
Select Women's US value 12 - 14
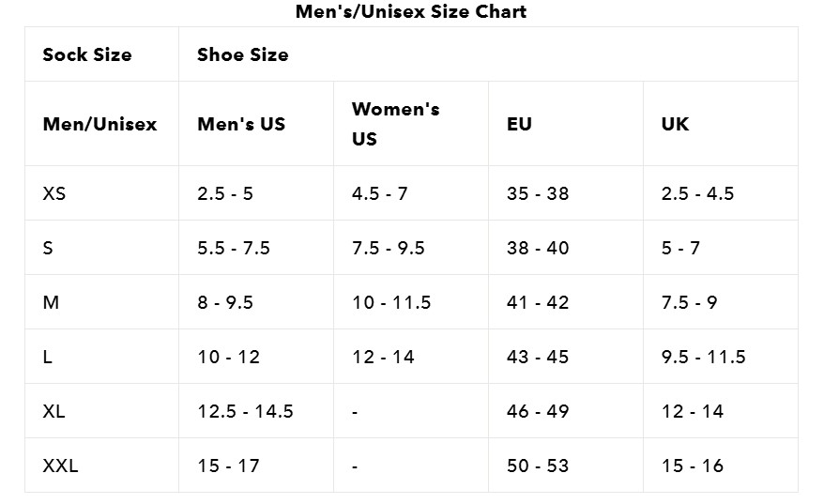pyautogui.click(x=383, y=357)
